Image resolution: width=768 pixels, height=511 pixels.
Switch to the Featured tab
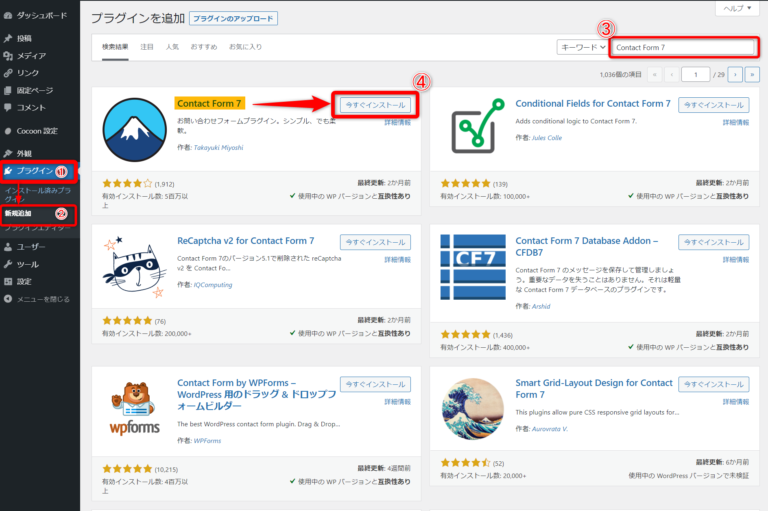pyautogui.click(x=147, y=47)
